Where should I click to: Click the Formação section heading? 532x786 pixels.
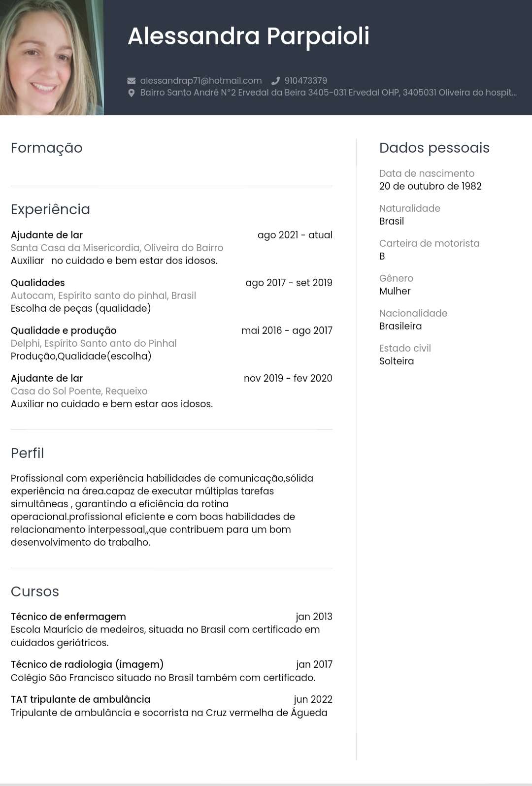tap(47, 148)
